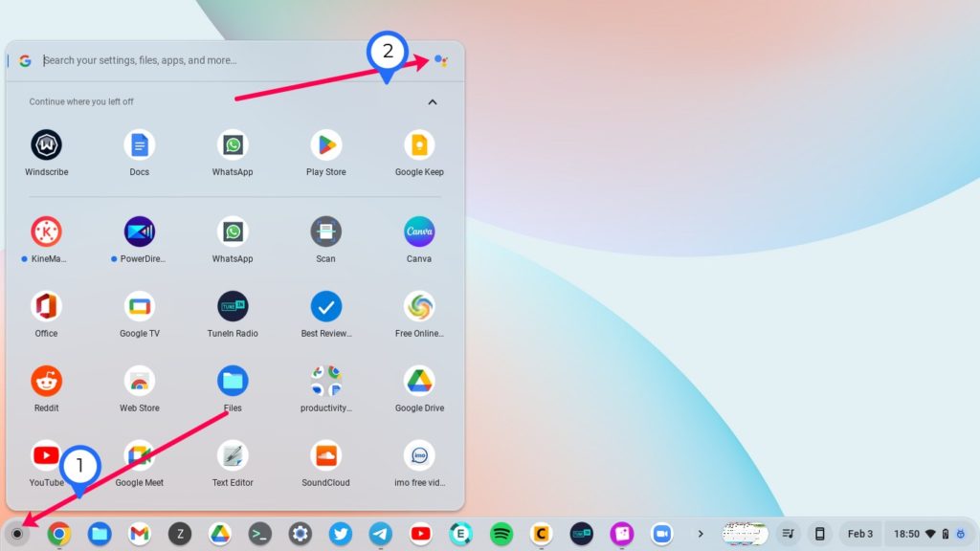This screenshot has height=551, width=980.
Task: Open TuneIn Radio in the launcher grid
Action: click(x=233, y=306)
